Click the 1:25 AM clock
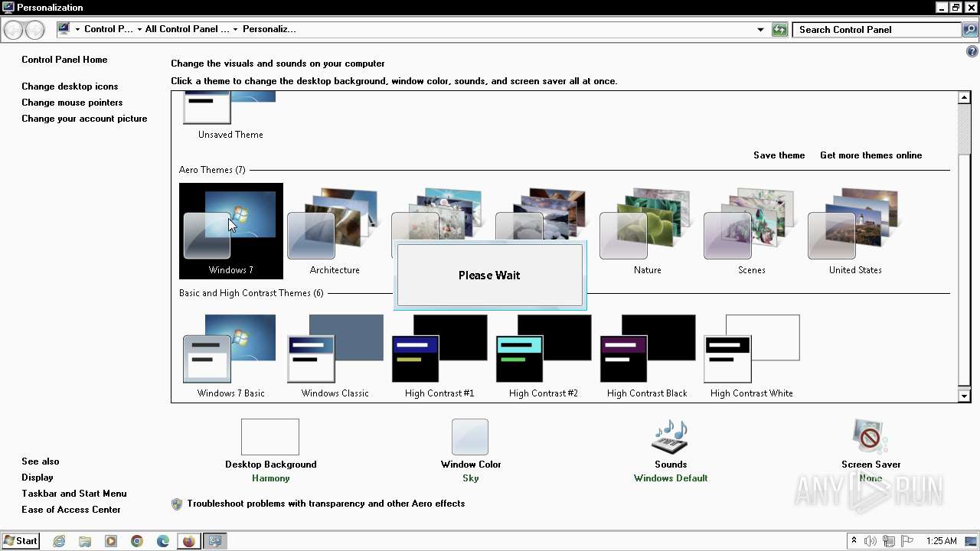Image resolution: width=980 pixels, height=551 pixels. click(941, 541)
